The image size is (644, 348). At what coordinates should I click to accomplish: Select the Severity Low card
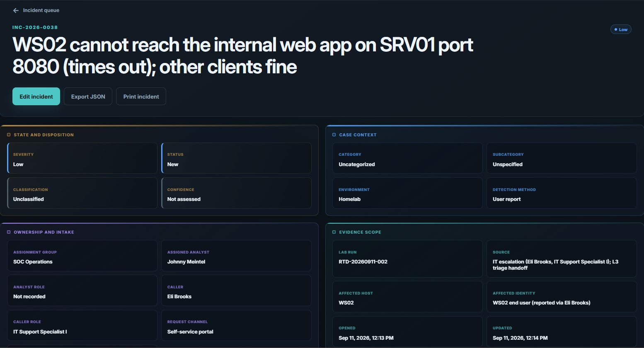(82, 158)
